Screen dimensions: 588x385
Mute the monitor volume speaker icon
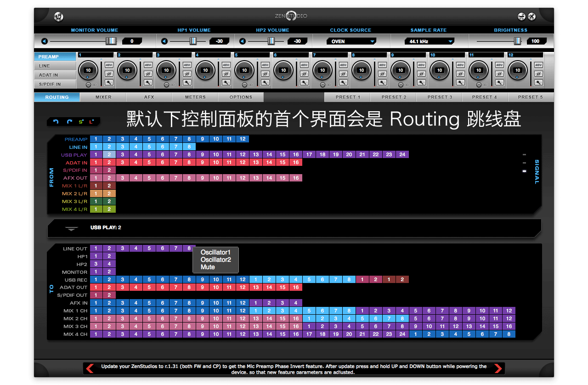pos(44,41)
